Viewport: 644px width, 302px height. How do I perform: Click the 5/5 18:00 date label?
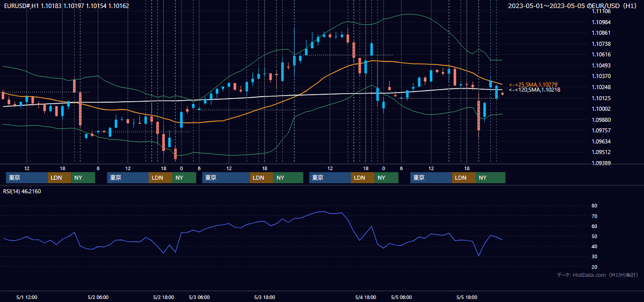pyautogui.click(x=467, y=297)
